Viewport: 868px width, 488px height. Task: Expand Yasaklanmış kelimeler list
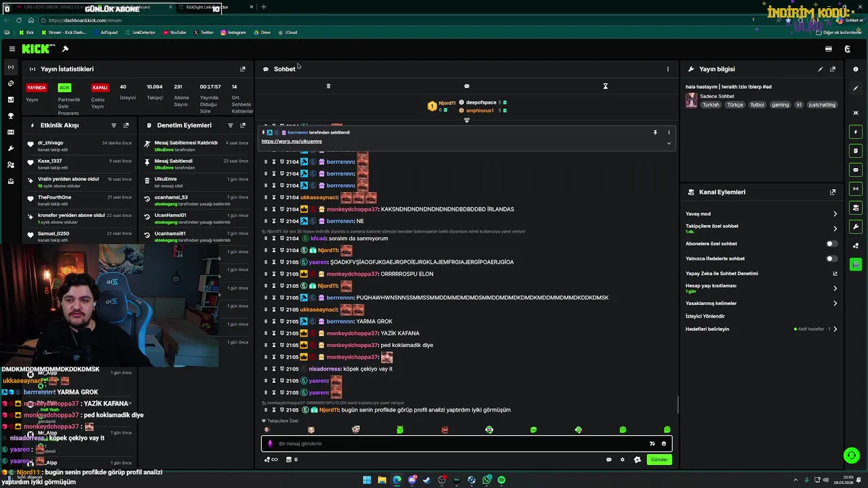835,304
